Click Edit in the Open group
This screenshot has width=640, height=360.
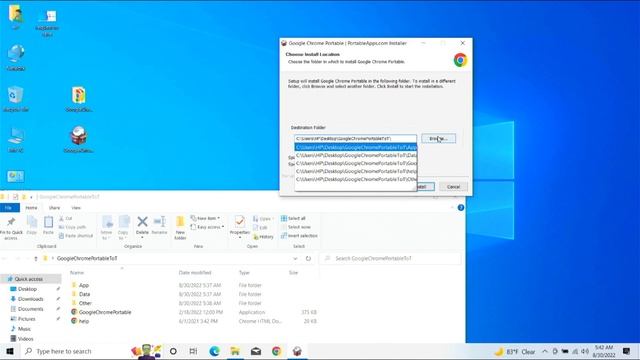click(260, 227)
